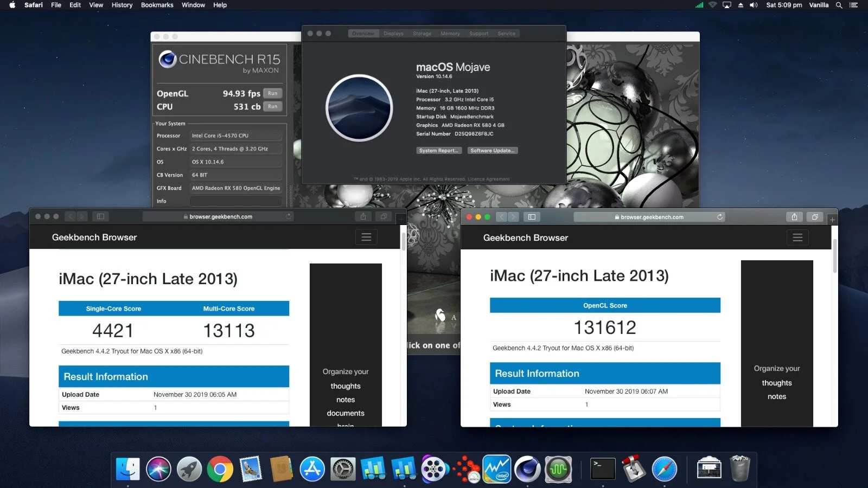868x488 pixels.
Task: Go back in right Safari window
Action: [501, 217]
